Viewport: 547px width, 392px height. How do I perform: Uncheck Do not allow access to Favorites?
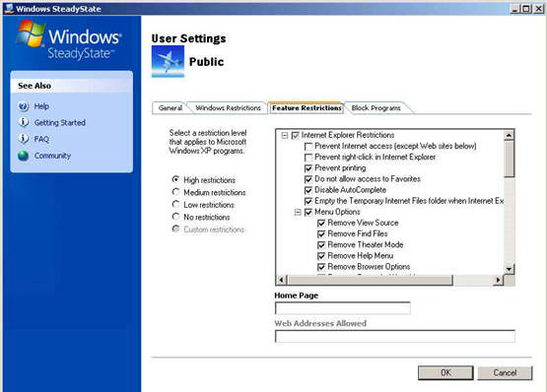[x=308, y=179]
